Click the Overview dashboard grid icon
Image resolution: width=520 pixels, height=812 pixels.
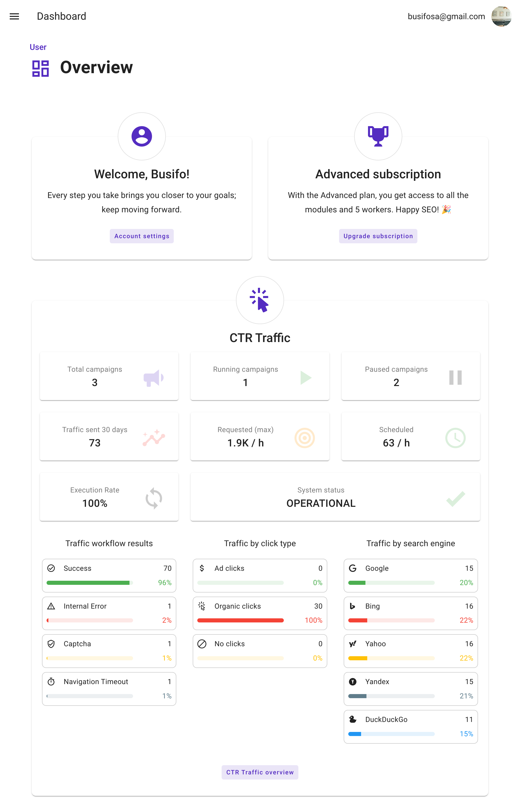40,68
